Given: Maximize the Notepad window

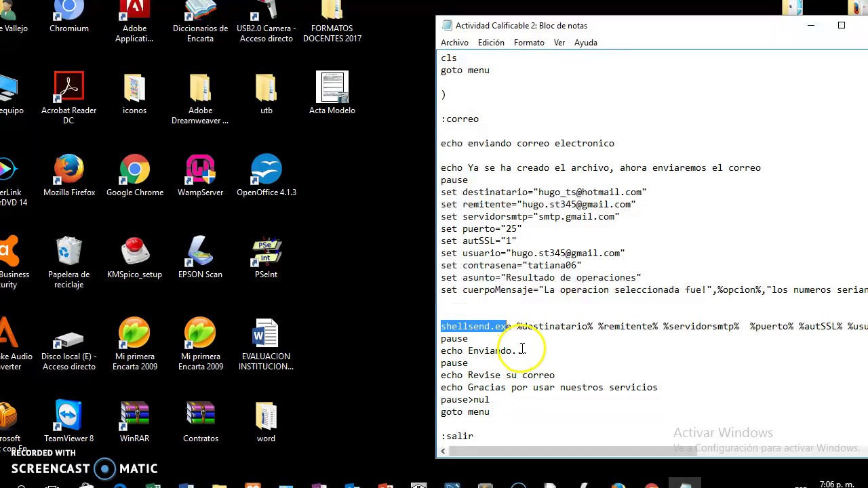Looking at the screenshot, I should pos(842,25).
